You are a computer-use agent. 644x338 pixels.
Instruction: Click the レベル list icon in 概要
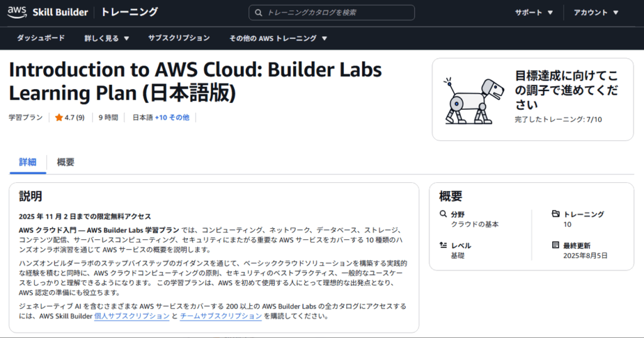(x=443, y=245)
